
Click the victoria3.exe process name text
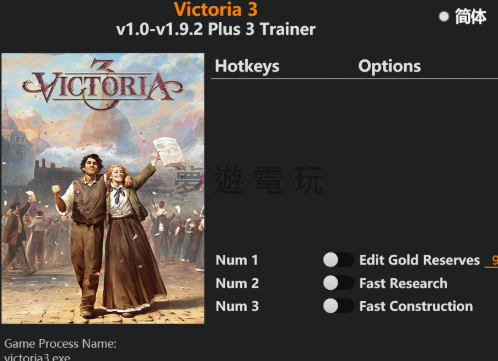pyautogui.click(x=37, y=357)
